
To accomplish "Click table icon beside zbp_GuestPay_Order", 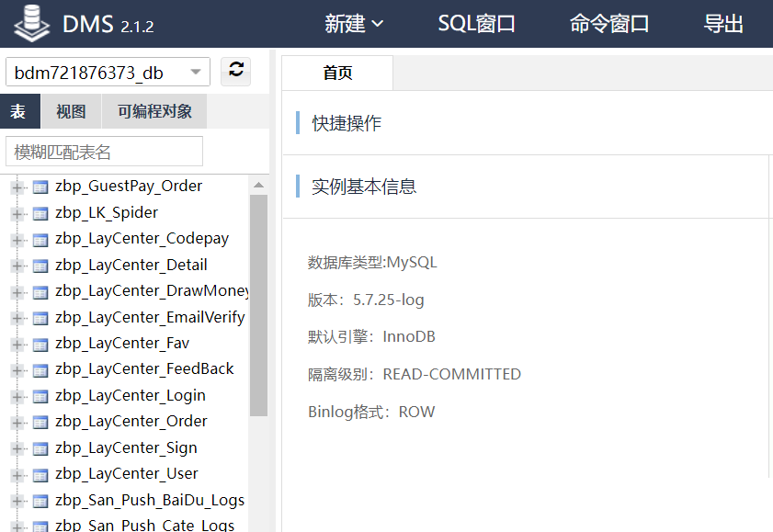I will tap(40, 187).
